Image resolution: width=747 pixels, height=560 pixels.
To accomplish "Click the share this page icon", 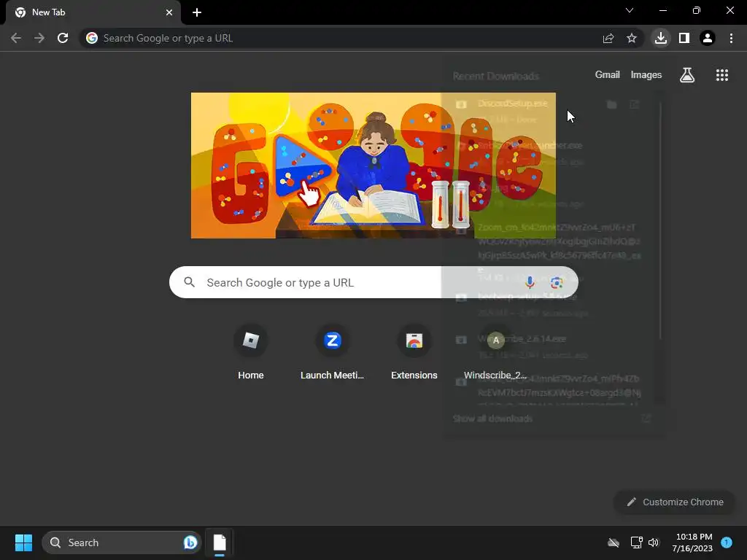I will tap(608, 38).
